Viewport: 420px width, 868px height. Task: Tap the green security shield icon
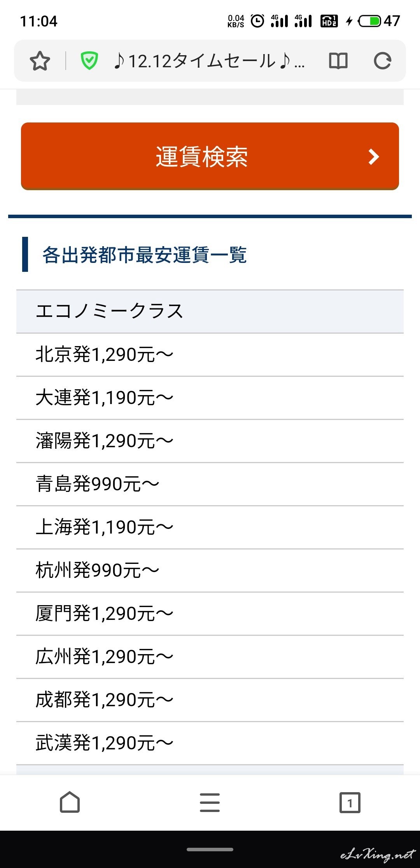89,61
